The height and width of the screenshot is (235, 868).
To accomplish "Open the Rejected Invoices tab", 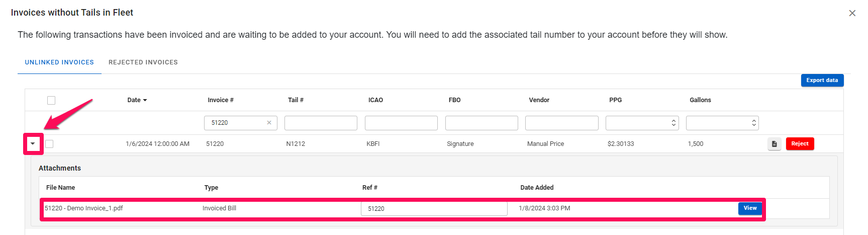I will (x=143, y=62).
